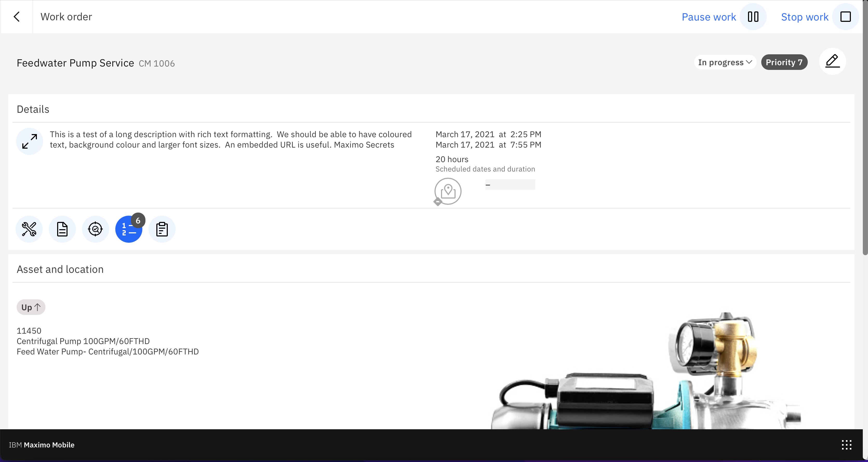Open the report work clipboard icon
This screenshot has height=462, width=868.
(162, 229)
